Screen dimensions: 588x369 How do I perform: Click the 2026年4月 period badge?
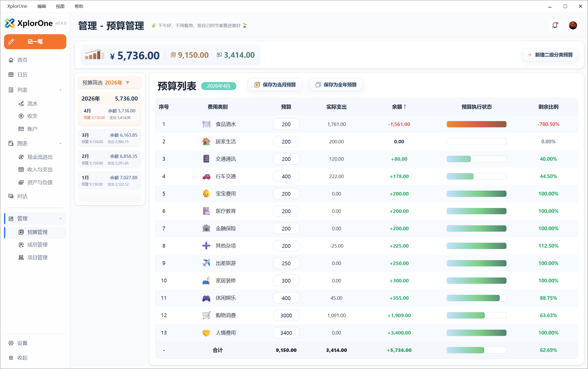(218, 86)
